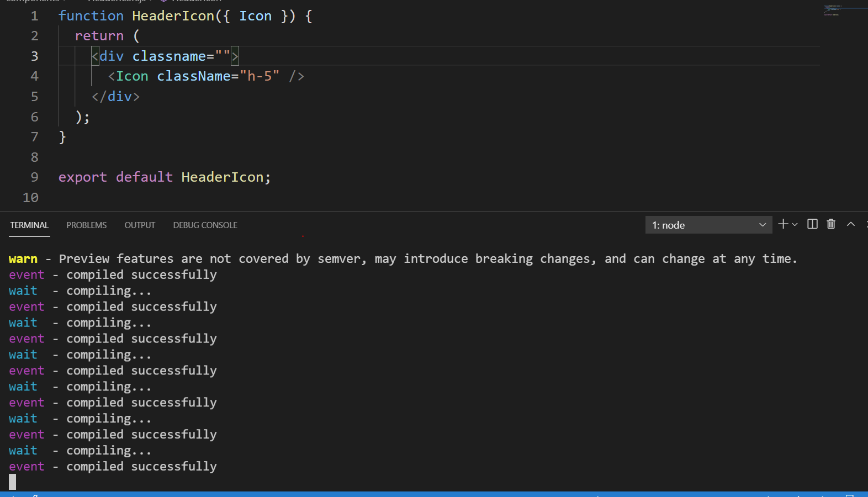The width and height of the screenshot is (868, 497).
Task: Split the terminal pane
Action: (x=812, y=224)
